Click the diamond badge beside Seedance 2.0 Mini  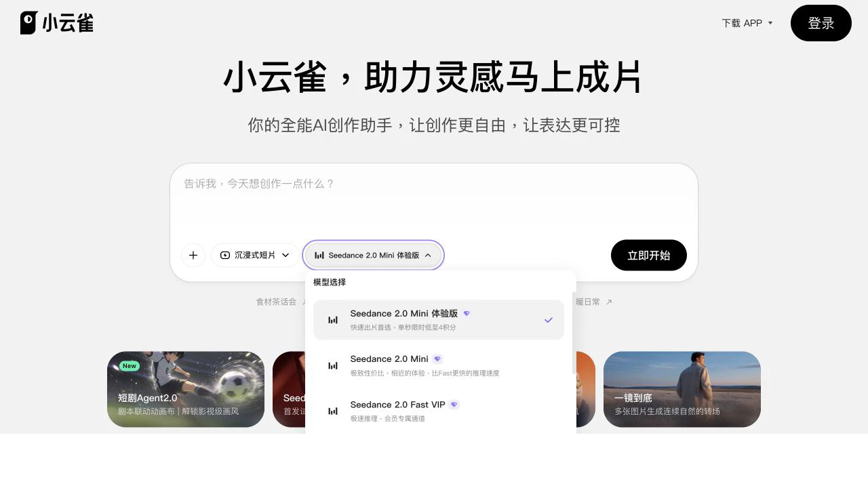coord(437,359)
